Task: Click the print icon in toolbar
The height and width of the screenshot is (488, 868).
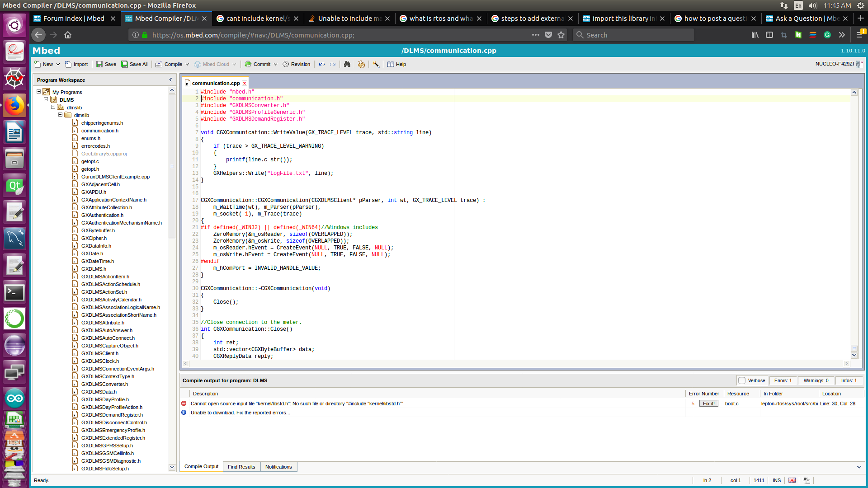Action: point(361,64)
